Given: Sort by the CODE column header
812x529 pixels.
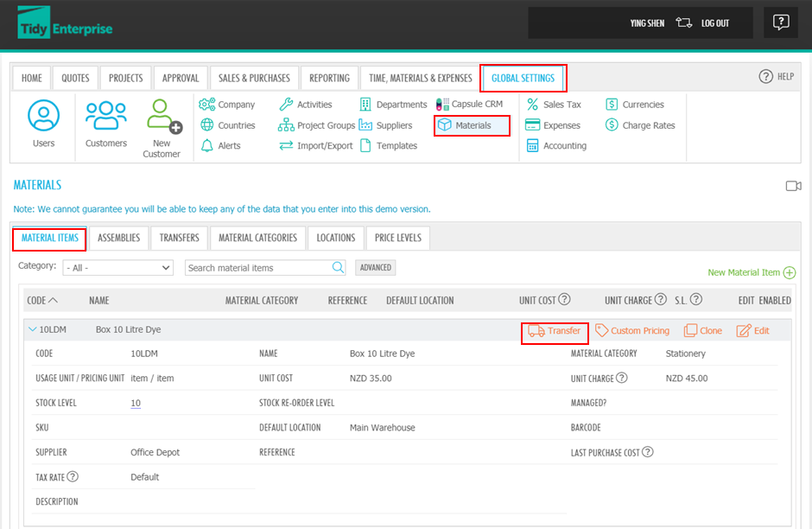Looking at the screenshot, I should 36,301.
